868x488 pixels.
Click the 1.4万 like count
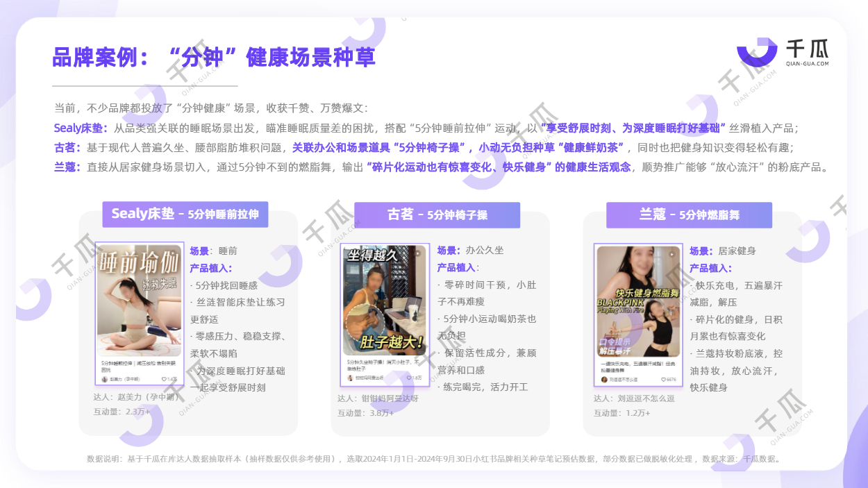click(172, 379)
